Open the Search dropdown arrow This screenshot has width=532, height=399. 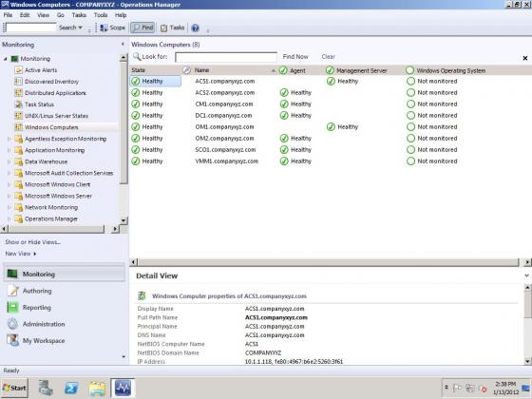pos(81,28)
